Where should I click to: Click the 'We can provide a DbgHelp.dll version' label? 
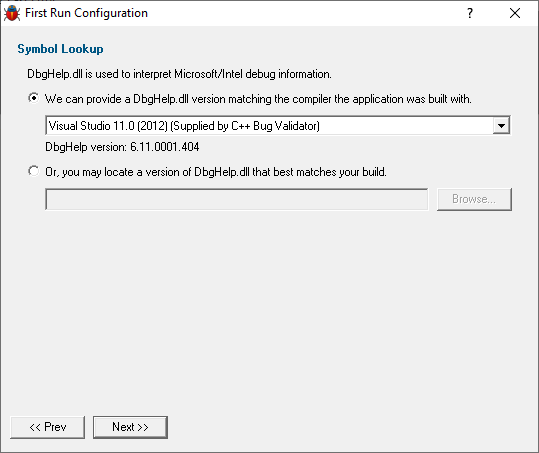pos(258,99)
